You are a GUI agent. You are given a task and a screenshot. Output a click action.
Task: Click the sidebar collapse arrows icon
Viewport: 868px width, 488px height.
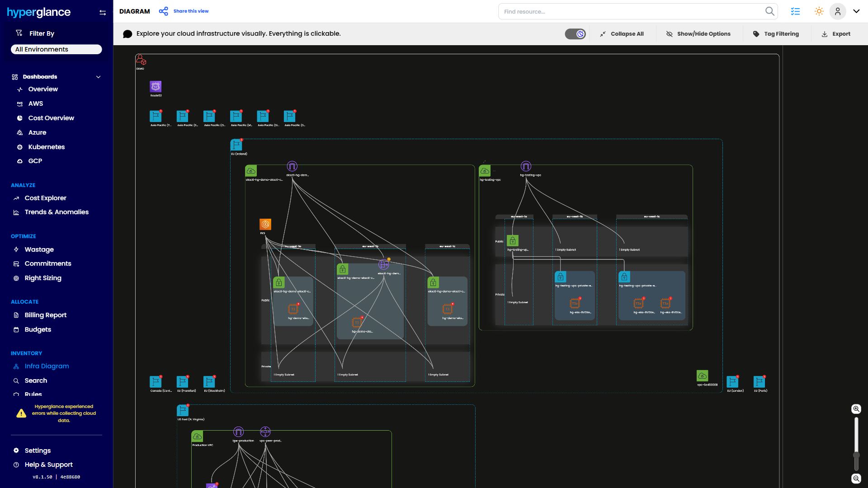(103, 13)
